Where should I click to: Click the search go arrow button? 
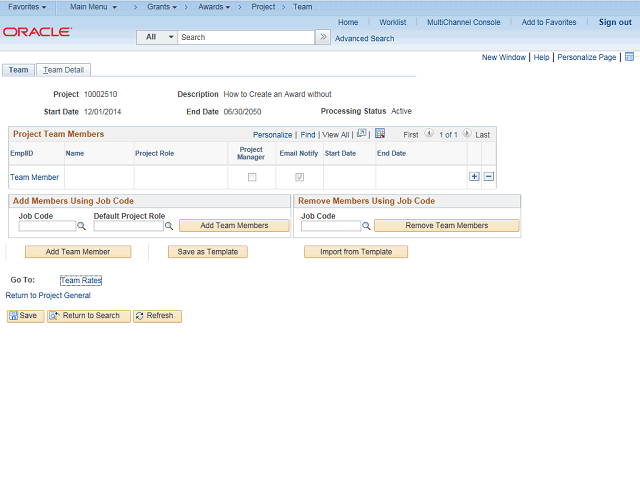tap(323, 37)
